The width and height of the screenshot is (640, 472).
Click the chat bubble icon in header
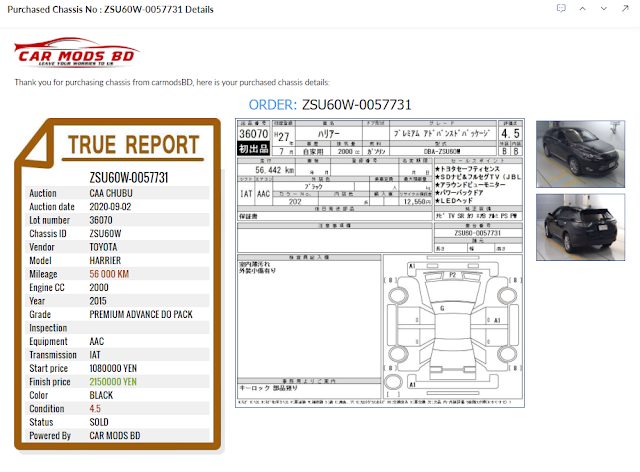561,8
